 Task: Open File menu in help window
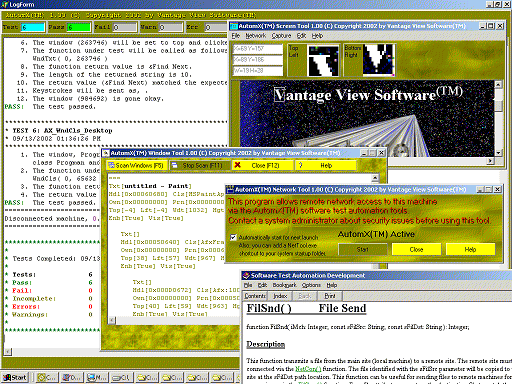tap(248, 285)
